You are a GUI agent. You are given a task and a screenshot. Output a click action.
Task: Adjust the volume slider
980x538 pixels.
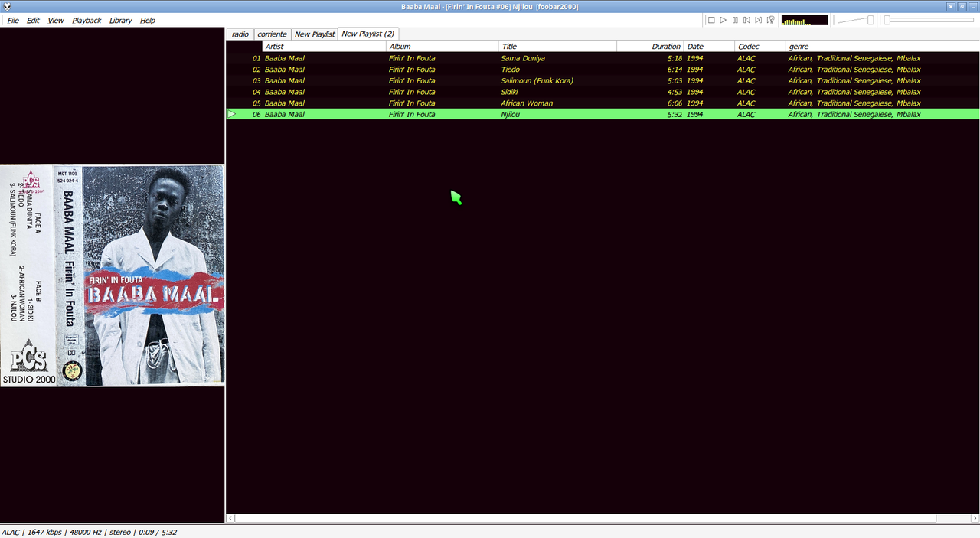[856, 20]
